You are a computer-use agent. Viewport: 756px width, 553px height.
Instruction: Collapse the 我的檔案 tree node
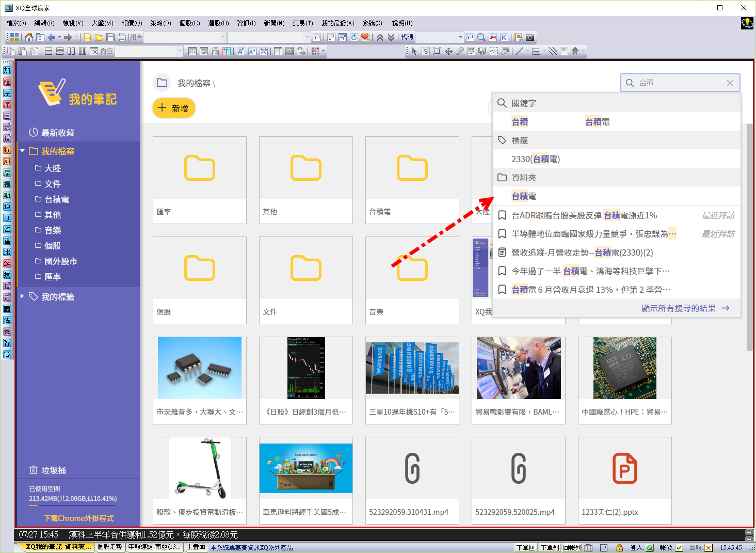pyautogui.click(x=22, y=151)
